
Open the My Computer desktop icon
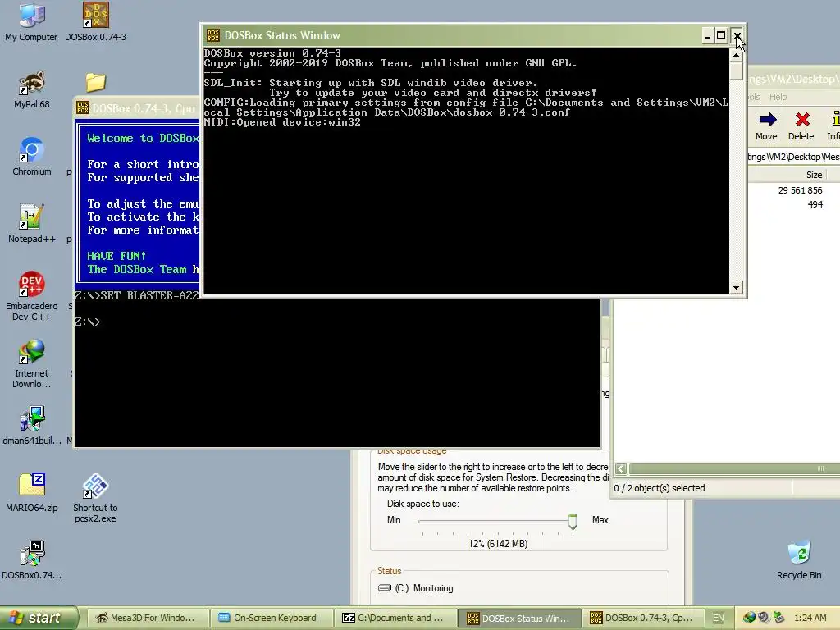pos(31,22)
